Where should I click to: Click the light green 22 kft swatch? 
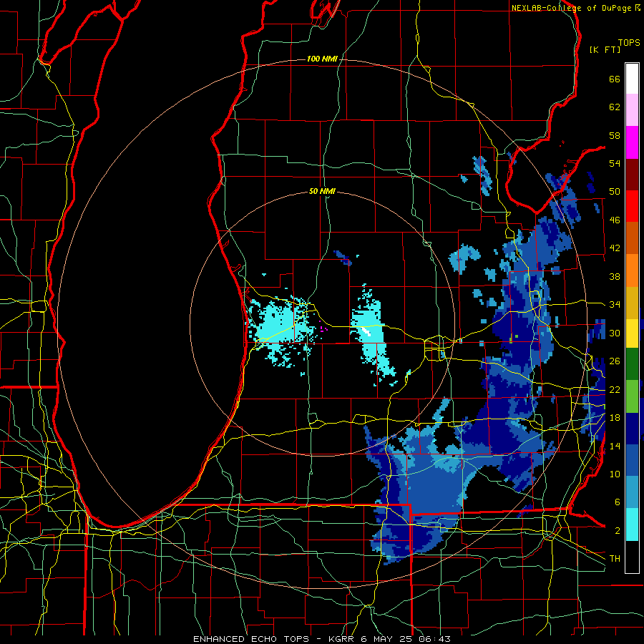(632, 396)
